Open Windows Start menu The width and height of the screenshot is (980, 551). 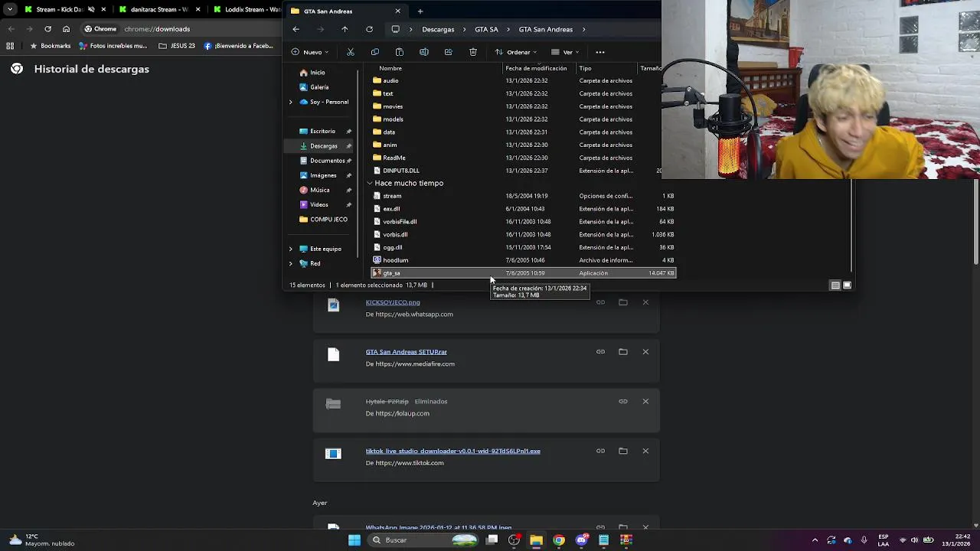354,540
